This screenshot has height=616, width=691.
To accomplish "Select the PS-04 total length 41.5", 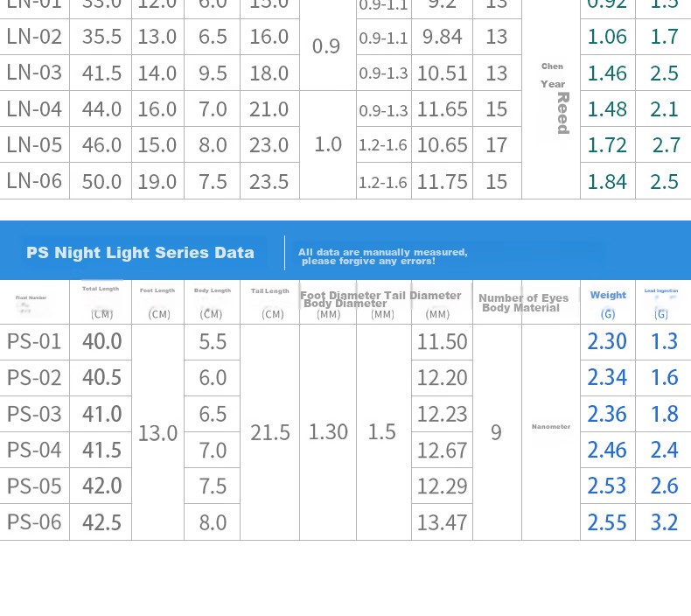I will tap(101, 450).
